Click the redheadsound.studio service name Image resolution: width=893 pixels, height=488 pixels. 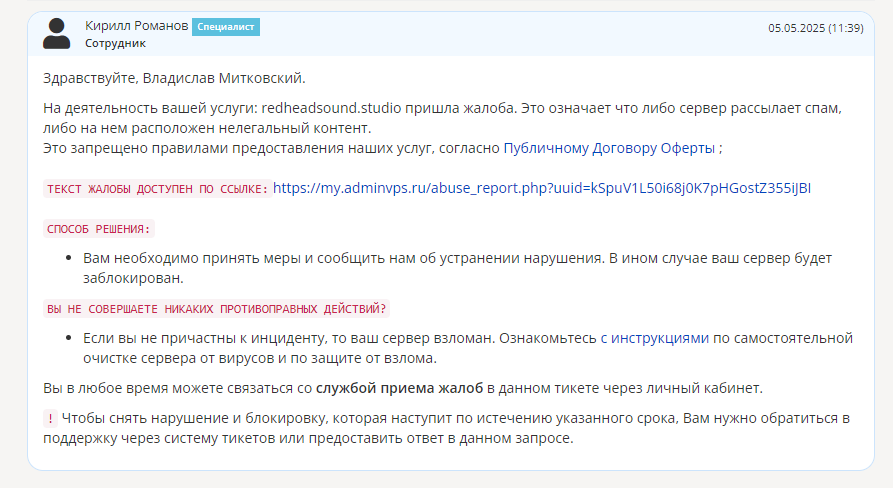(331, 108)
